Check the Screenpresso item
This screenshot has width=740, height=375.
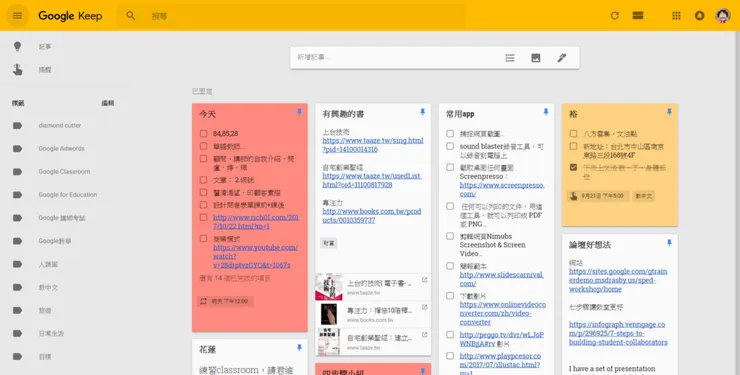(450, 167)
